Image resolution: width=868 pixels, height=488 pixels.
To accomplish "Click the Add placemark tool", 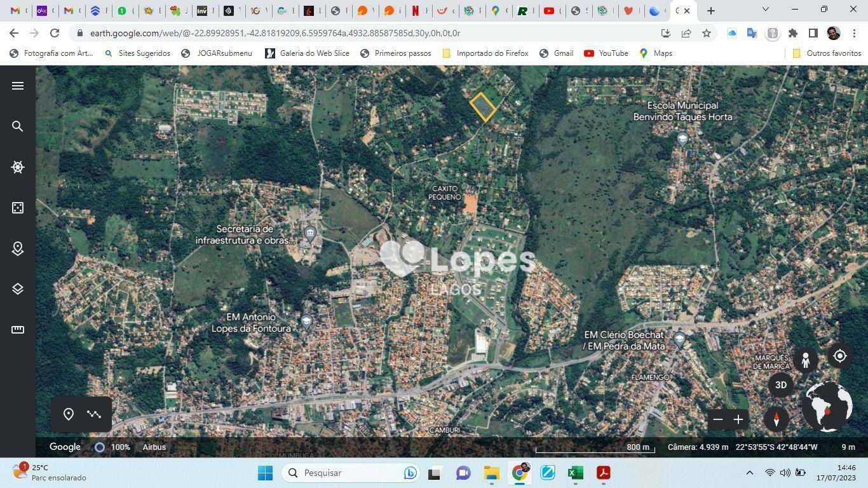I will 69,414.
